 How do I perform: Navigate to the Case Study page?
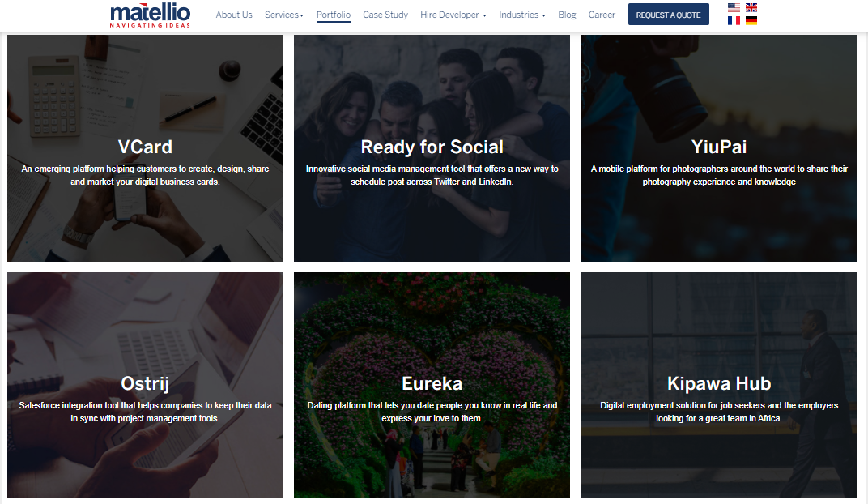coord(385,14)
